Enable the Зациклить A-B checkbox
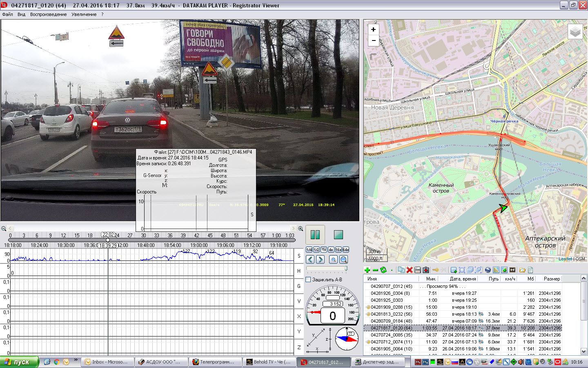 point(309,280)
